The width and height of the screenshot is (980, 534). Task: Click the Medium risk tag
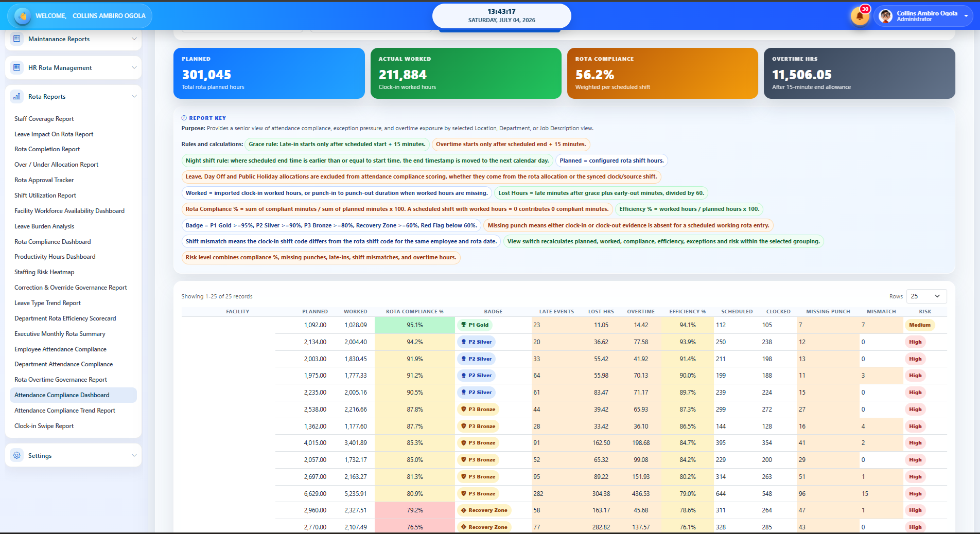tap(920, 325)
